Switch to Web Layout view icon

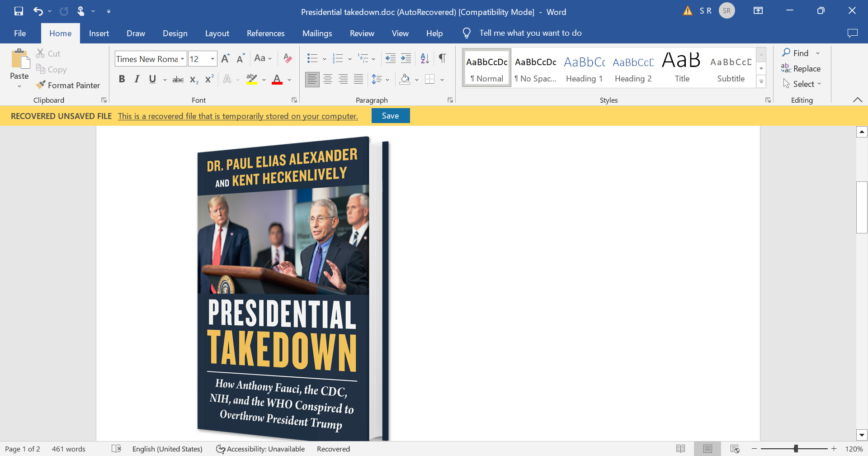tap(735, 449)
